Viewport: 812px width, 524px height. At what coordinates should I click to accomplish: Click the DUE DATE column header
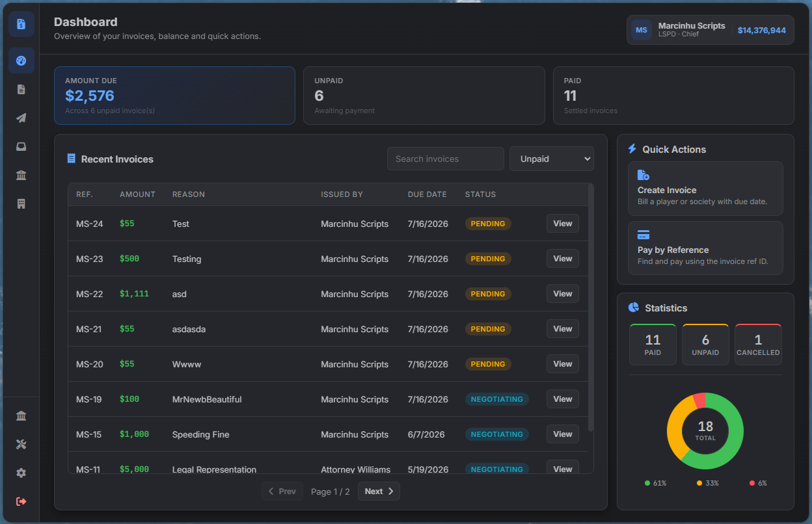coord(427,194)
